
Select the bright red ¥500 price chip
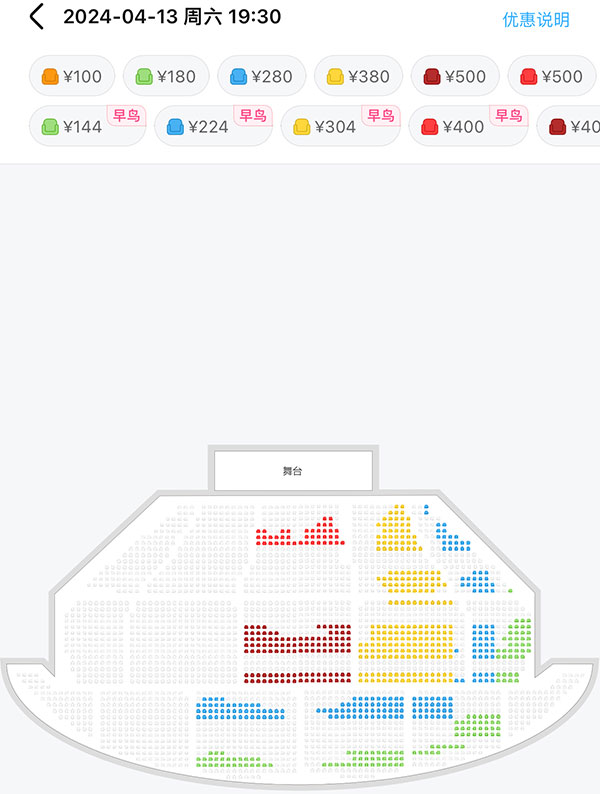[552, 76]
